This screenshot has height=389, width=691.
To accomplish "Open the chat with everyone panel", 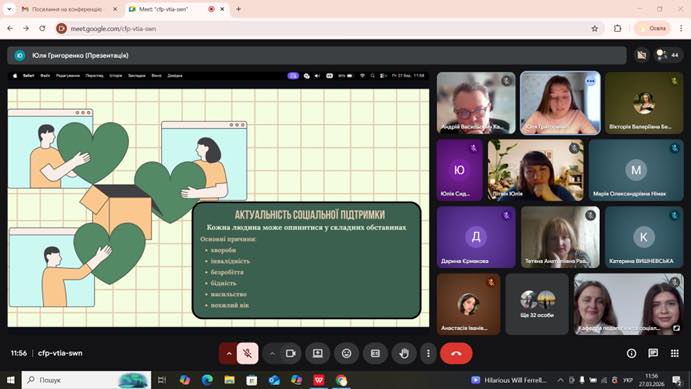I will point(653,353).
